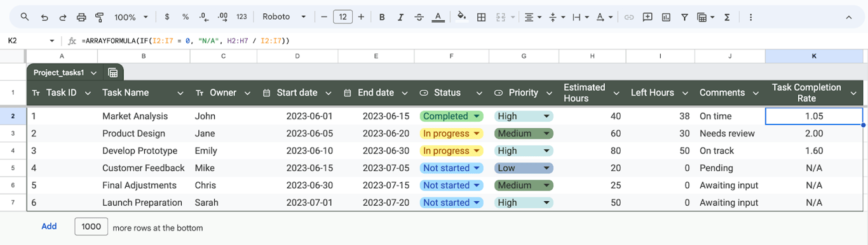Click the Owner cell for Emily

224,151
